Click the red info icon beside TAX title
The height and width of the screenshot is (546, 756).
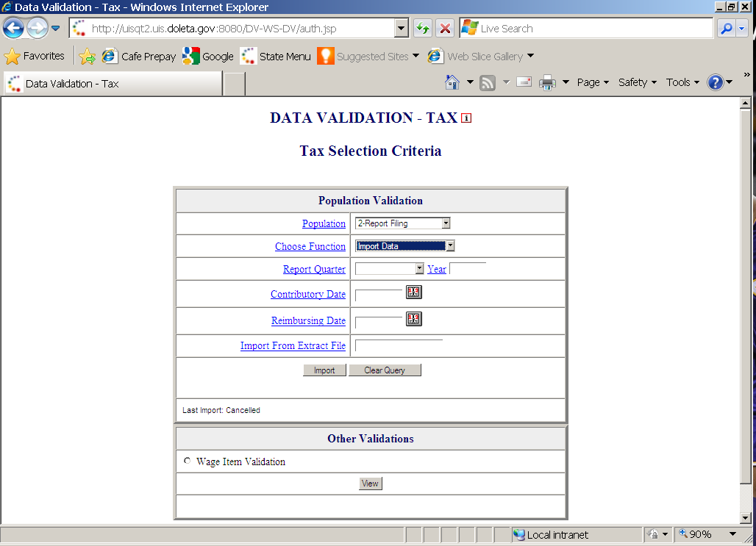[x=466, y=118]
